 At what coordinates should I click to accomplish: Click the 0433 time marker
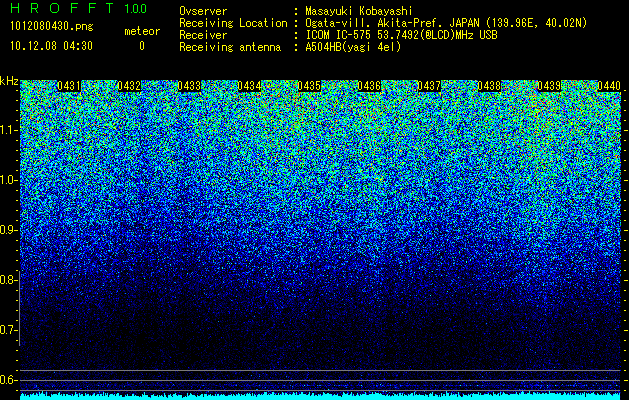(189, 86)
